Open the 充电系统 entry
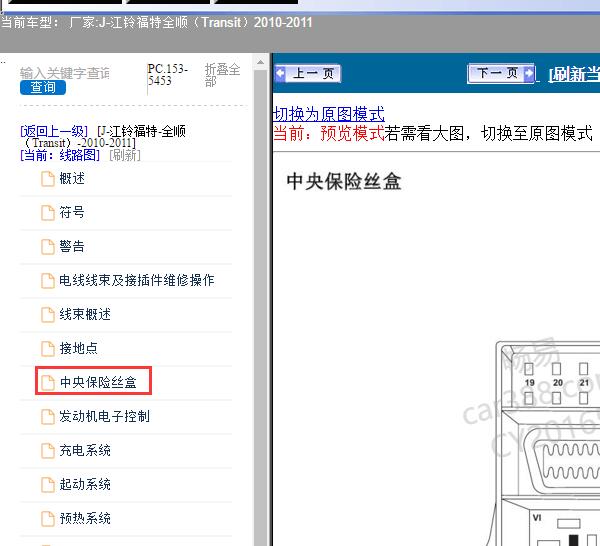The image size is (600, 546). [85, 450]
